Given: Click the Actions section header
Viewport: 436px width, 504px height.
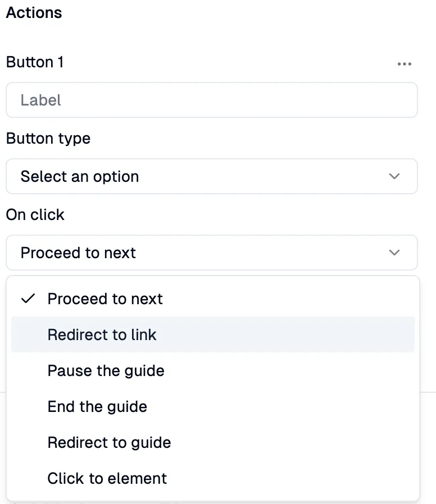Looking at the screenshot, I should pyautogui.click(x=34, y=12).
